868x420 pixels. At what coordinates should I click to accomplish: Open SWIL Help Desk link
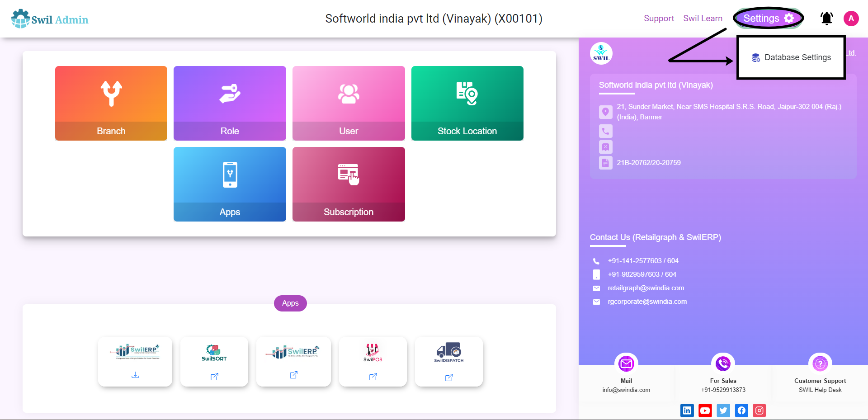[x=820, y=390]
